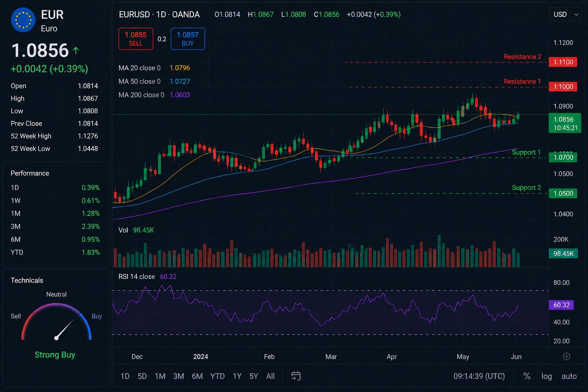Click the +0.0042 (+0.39%) change in header
The width and height of the screenshot is (588, 392).
(x=374, y=15)
